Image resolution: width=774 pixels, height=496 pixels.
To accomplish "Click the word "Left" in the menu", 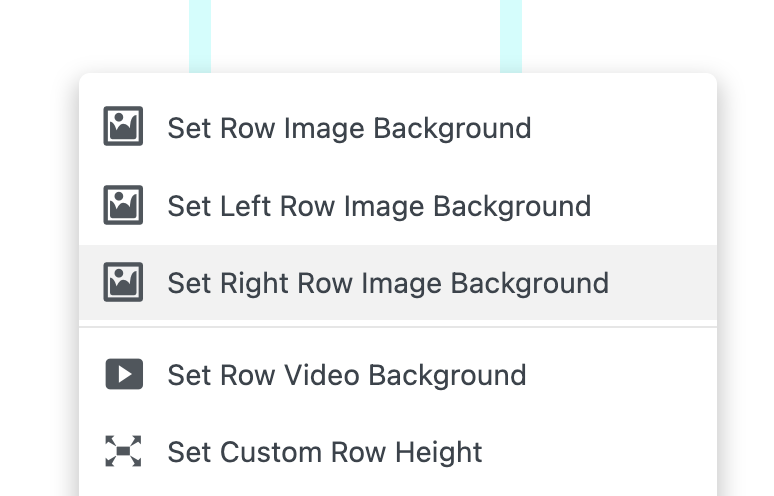I will pos(240,206).
